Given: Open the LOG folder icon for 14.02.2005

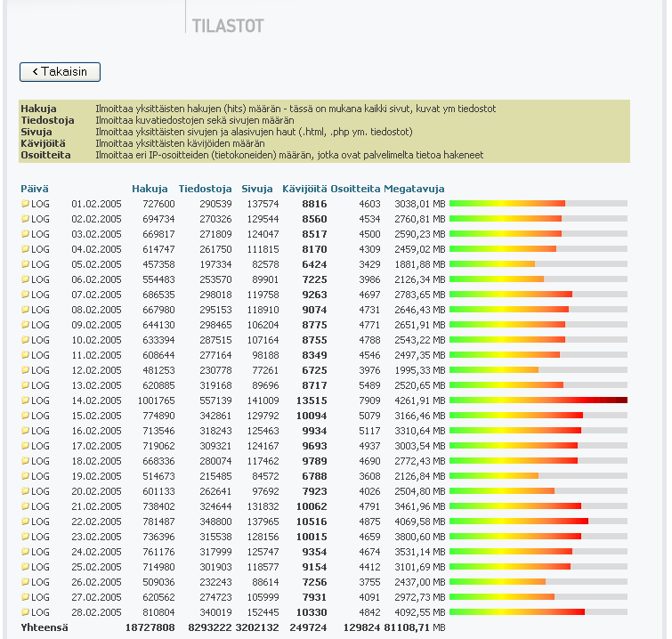Looking at the screenshot, I should (25, 400).
